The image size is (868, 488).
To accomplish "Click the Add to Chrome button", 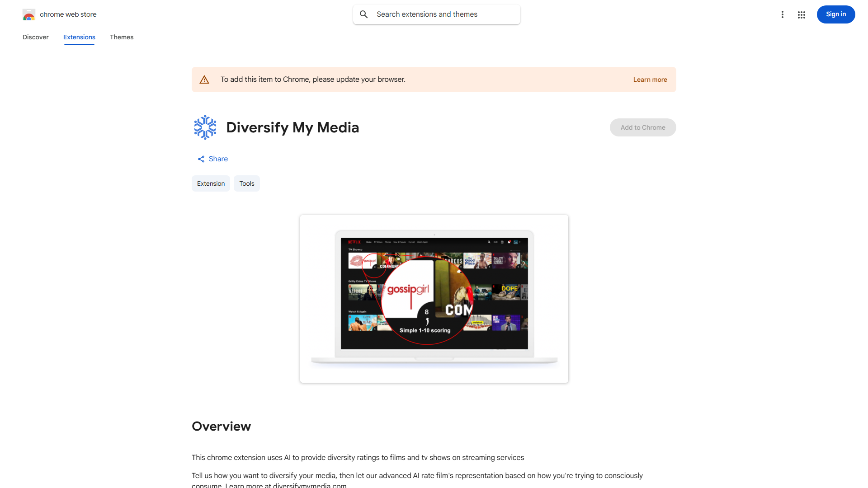I will coord(642,127).
